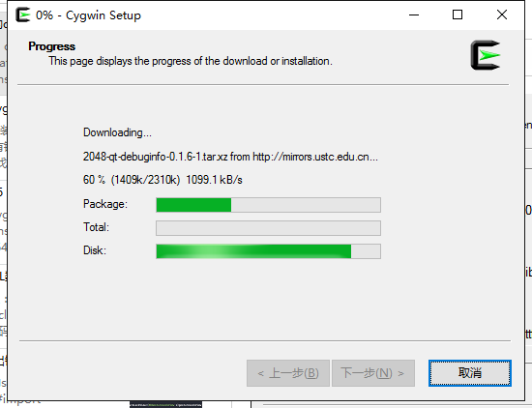The width and height of the screenshot is (532, 408).
Task: Click the 60 % download speed line
Action: [163, 180]
